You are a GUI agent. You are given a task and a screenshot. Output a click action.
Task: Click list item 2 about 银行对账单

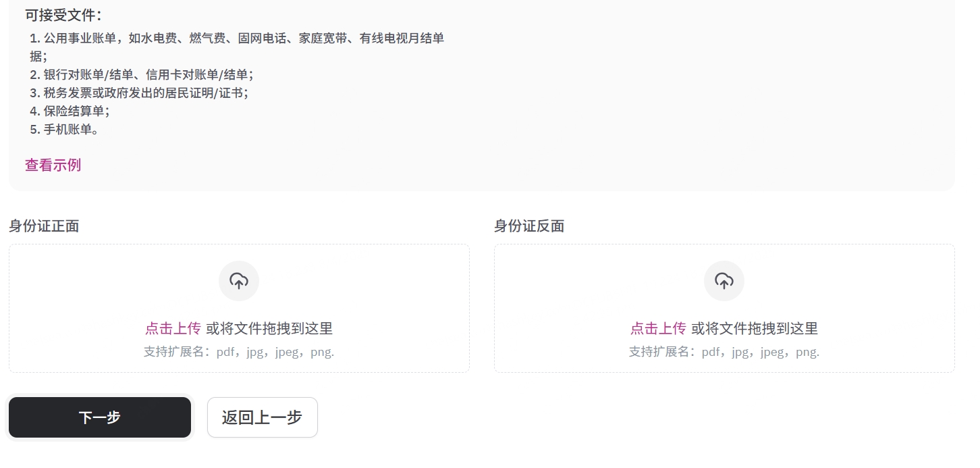pyautogui.click(x=142, y=74)
